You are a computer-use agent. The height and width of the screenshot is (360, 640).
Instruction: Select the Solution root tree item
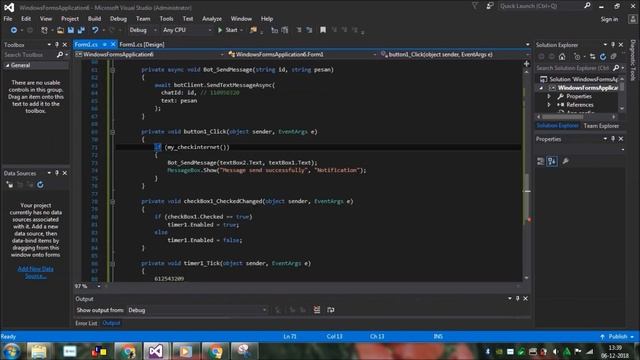pyautogui.click(x=579, y=79)
